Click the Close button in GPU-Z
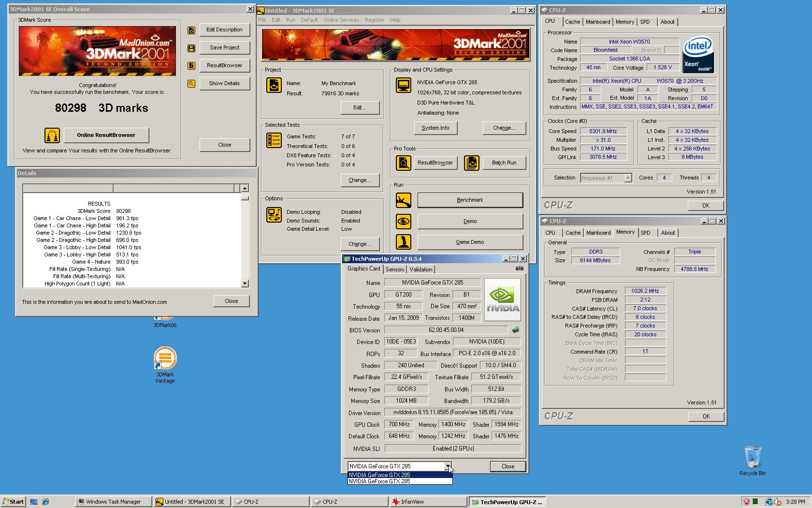The width and height of the screenshot is (812, 508). tap(508, 466)
